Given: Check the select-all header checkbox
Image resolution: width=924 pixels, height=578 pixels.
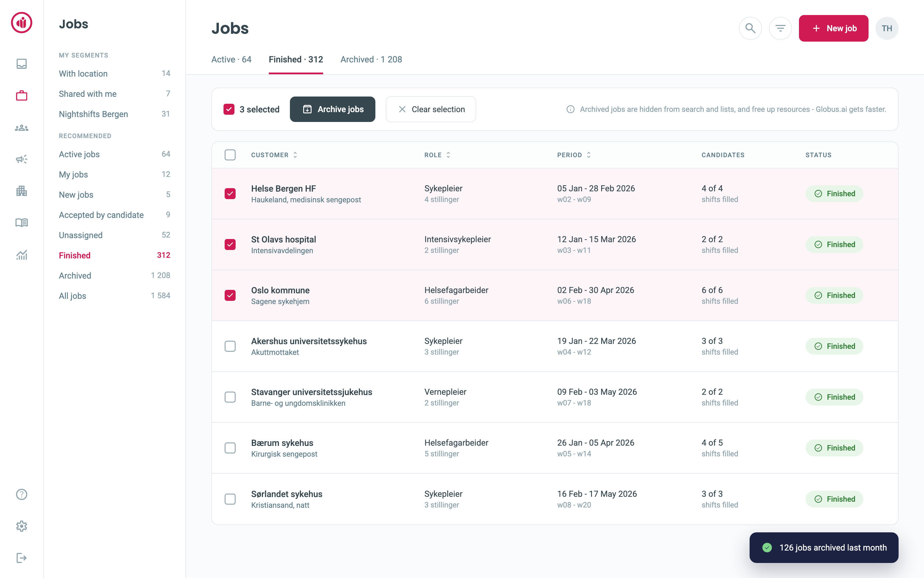Looking at the screenshot, I should click(230, 155).
